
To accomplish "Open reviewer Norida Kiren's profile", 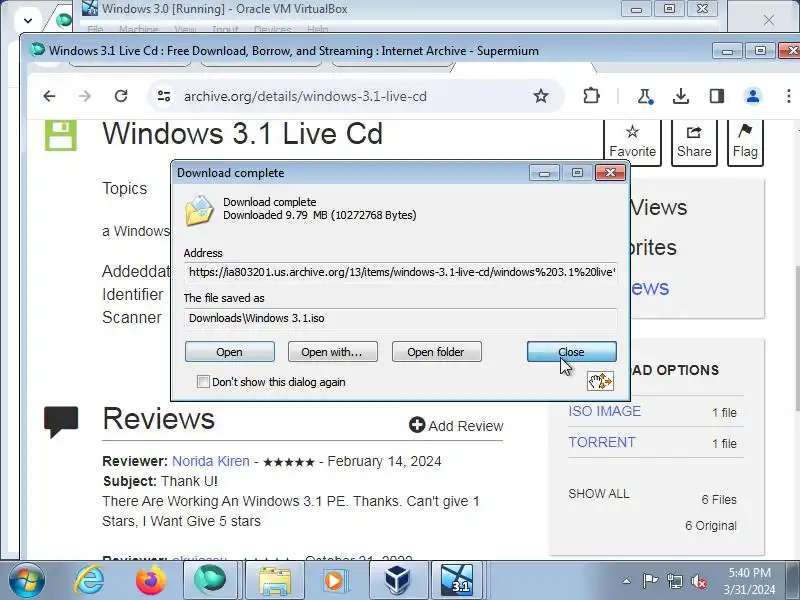I will (x=211, y=461).
